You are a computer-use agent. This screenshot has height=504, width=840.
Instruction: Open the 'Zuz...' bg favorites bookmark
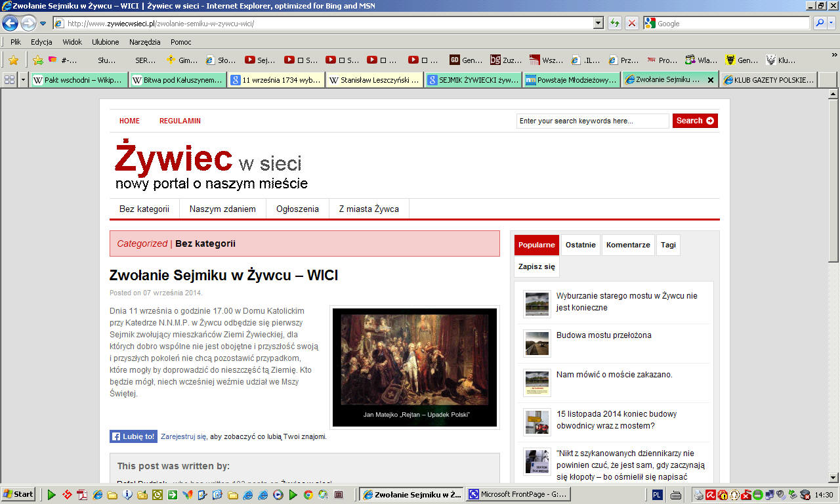click(506, 60)
